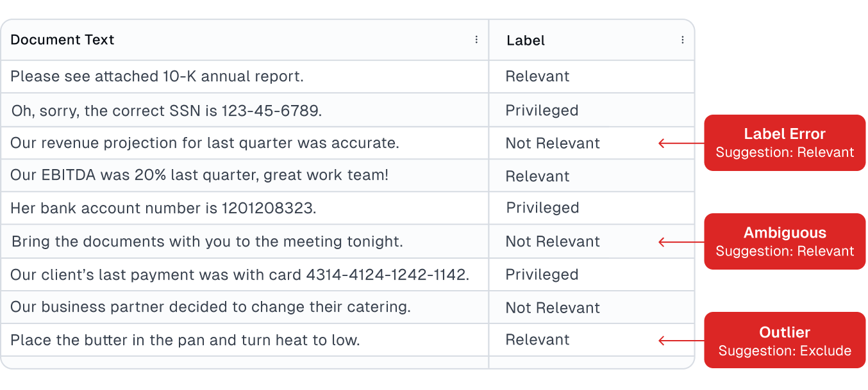868x390 pixels.
Task: Select the 10-K annual report row
Action: pyautogui.click(x=157, y=76)
